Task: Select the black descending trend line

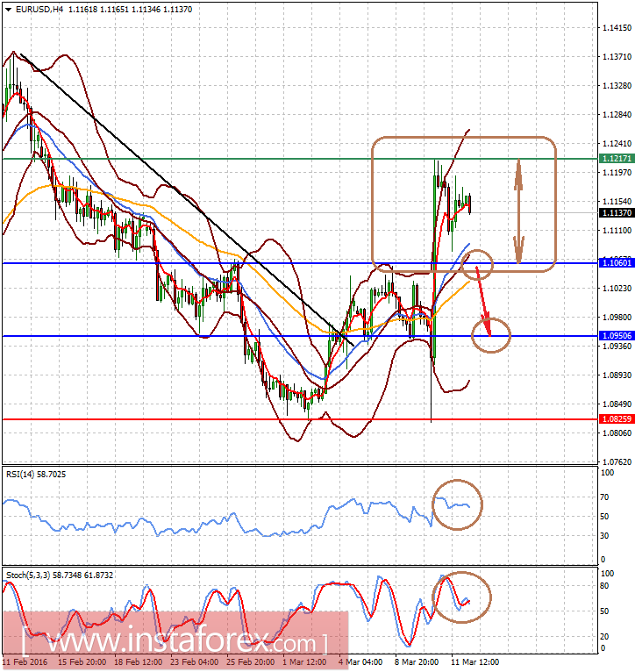Action: click(x=187, y=199)
